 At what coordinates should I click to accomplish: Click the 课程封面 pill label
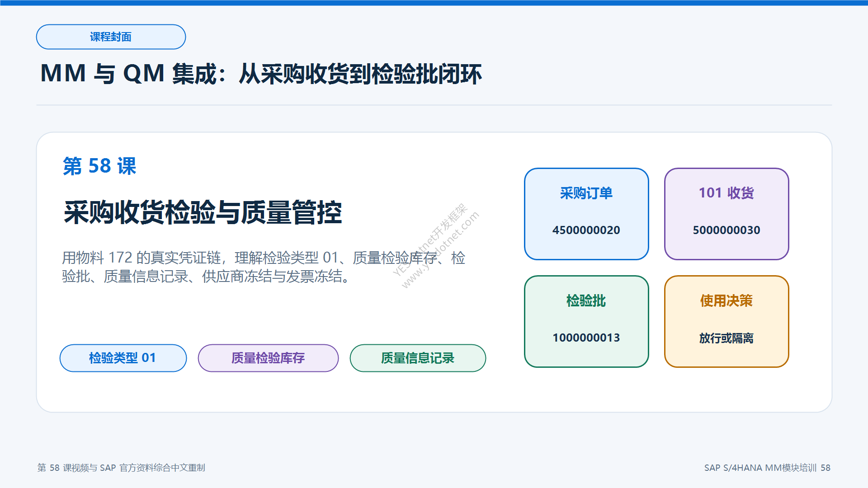click(x=111, y=37)
